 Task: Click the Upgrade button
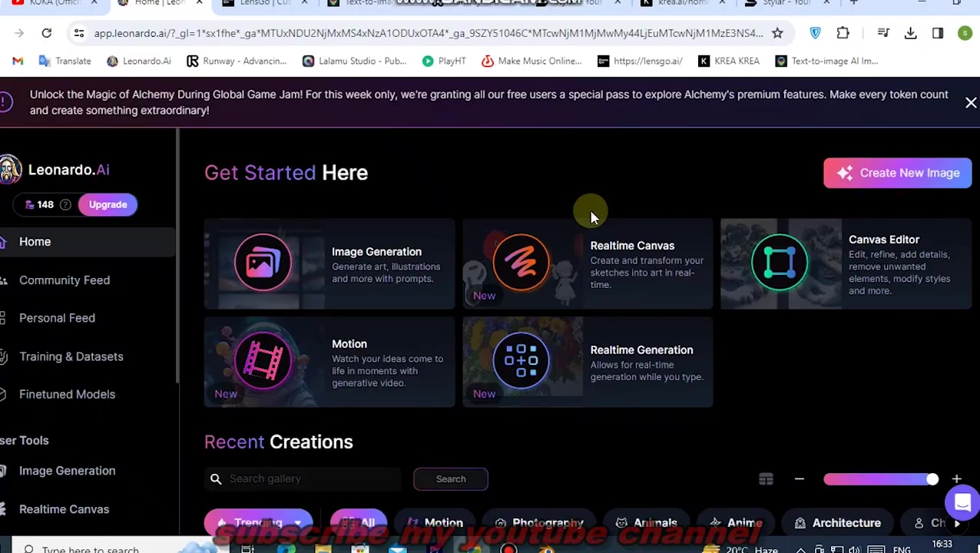(108, 204)
